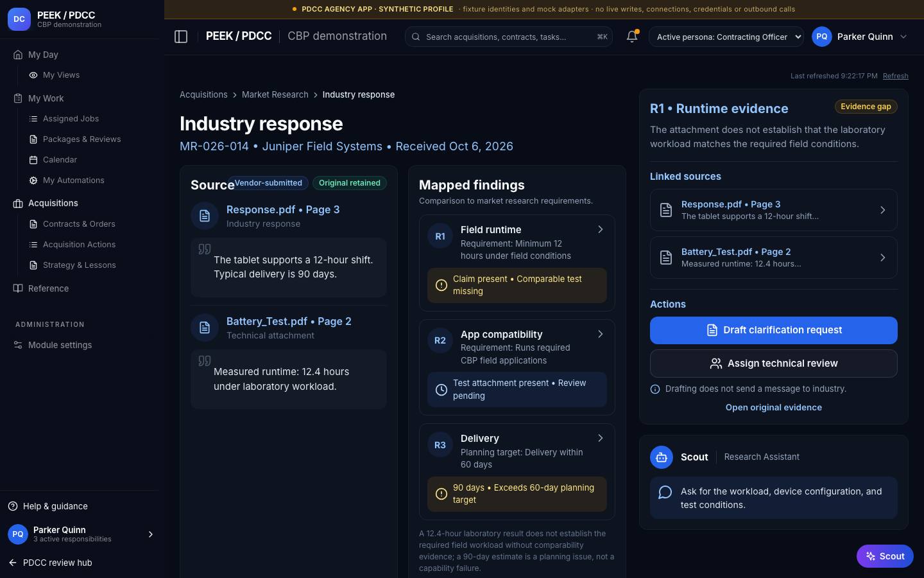Click the Original retained tag

pyautogui.click(x=350, y=183)
